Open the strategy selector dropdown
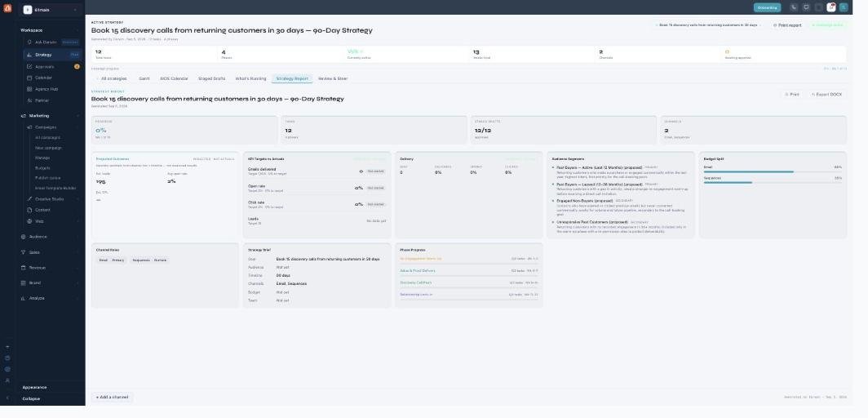The image size is (868, 418). pyautogui.click(x=708, y=25)
